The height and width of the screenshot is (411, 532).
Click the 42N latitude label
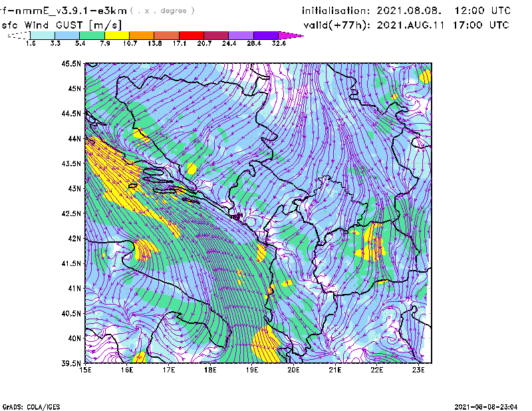pos(74,238)
